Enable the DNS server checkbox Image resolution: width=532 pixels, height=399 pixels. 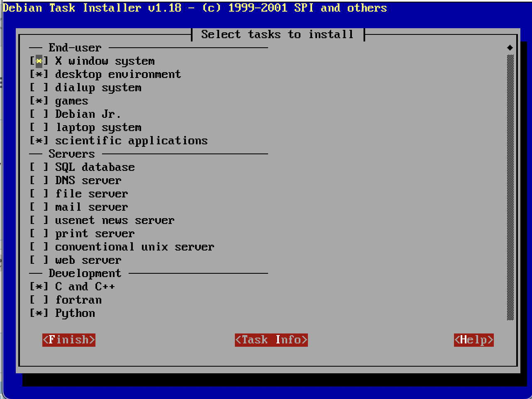[x=39, y=181]
